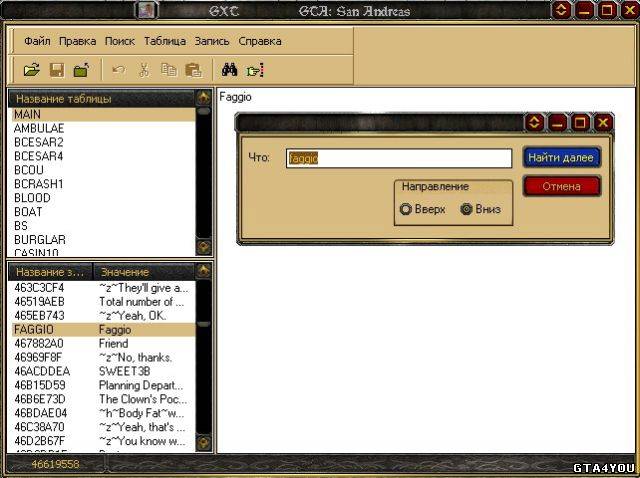Select entry 463C3CF4
The width and height of the screenshot is (640, 478).
(x=104, y=288)
